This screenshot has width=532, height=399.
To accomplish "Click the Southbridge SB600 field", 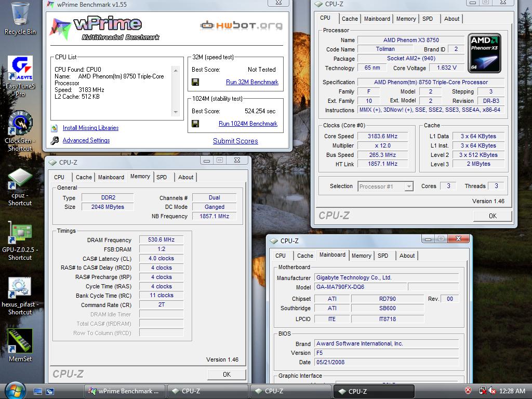I will [x=388, y=309].
